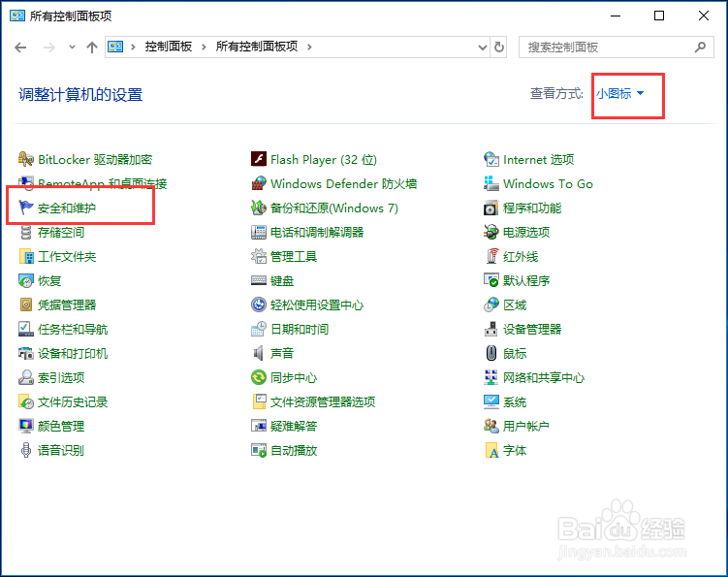Click the 颜色管理 icon
Screen dimensions: 728x577
[x=25, y=426]
